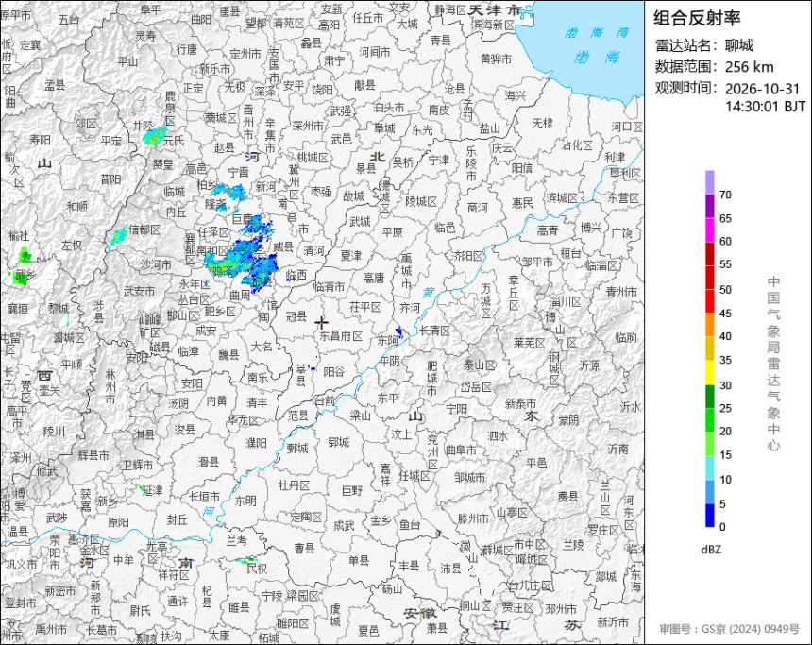Click the '阳谷' map label
Image resolution: width=812 pixels, height=645 pixels.
[x=333, y=371]
